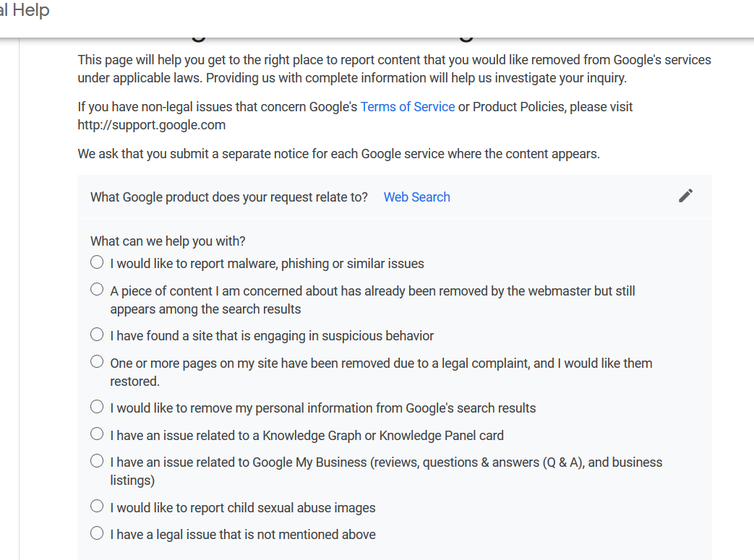This screenshot has height=560, width=754.
Task: Select the report malware or phishing option
Action: (x=97, y=263)
